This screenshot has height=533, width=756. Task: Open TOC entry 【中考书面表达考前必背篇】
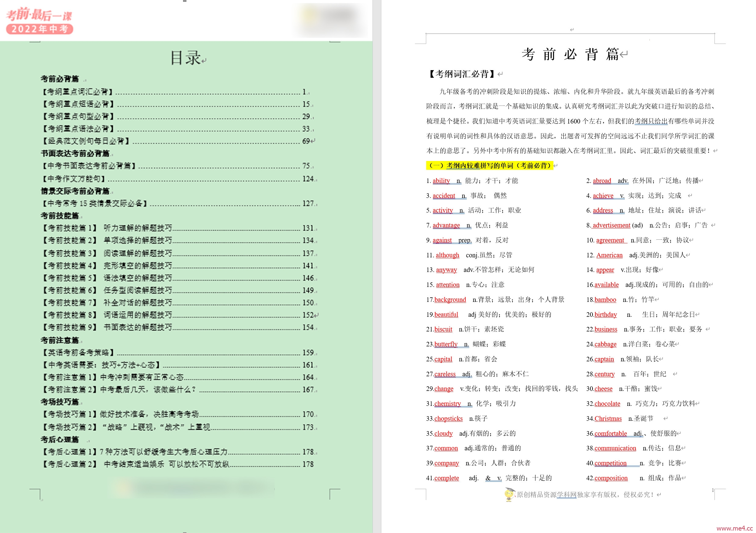tap(176, 166)
